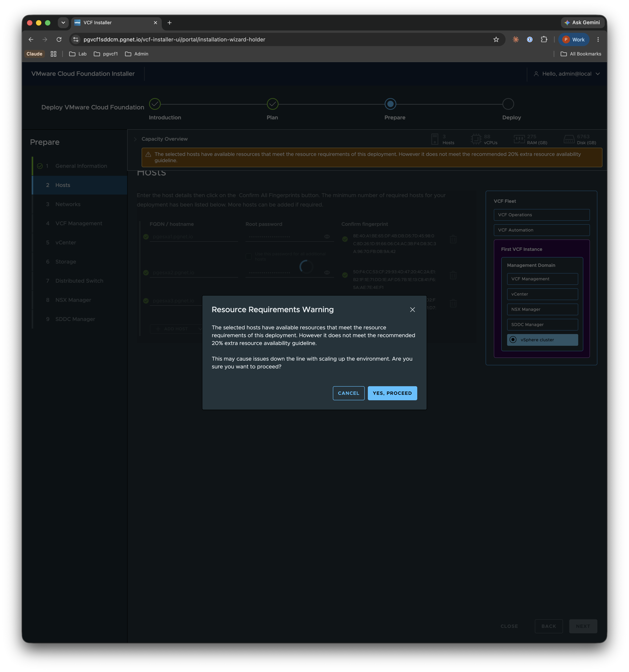Go to General Information step
Viewport: 629px width, 672px height.
(x=80, y=166)
